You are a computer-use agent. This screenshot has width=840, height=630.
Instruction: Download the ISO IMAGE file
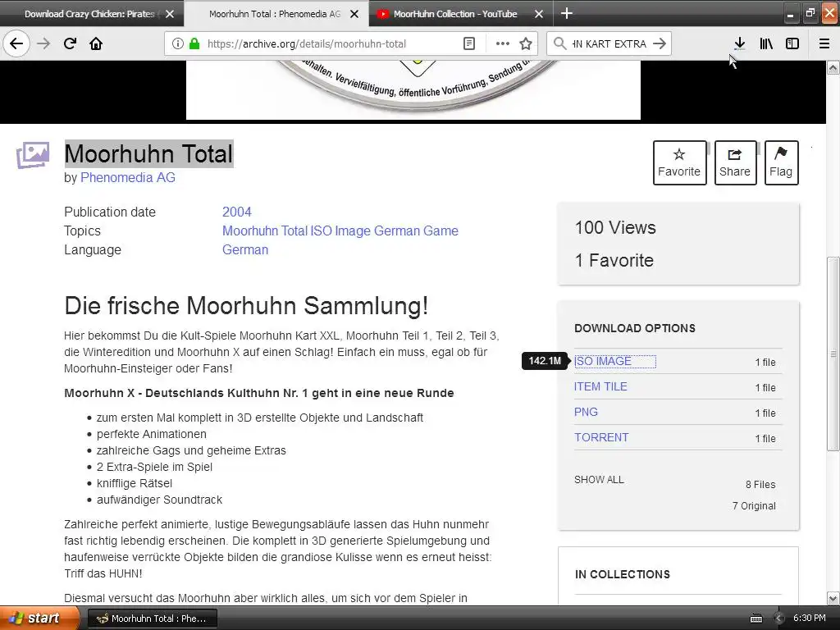(603, 361)
